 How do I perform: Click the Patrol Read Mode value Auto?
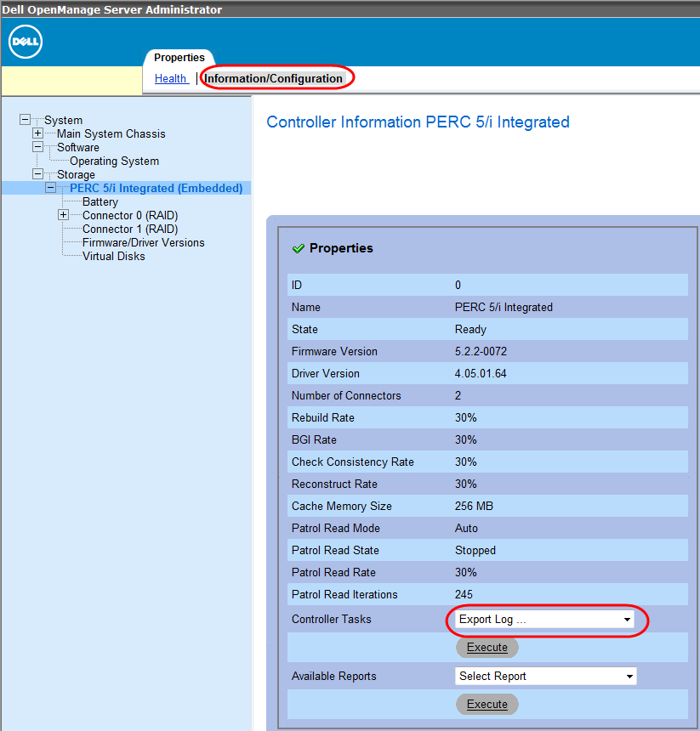(x=466, y=528)
